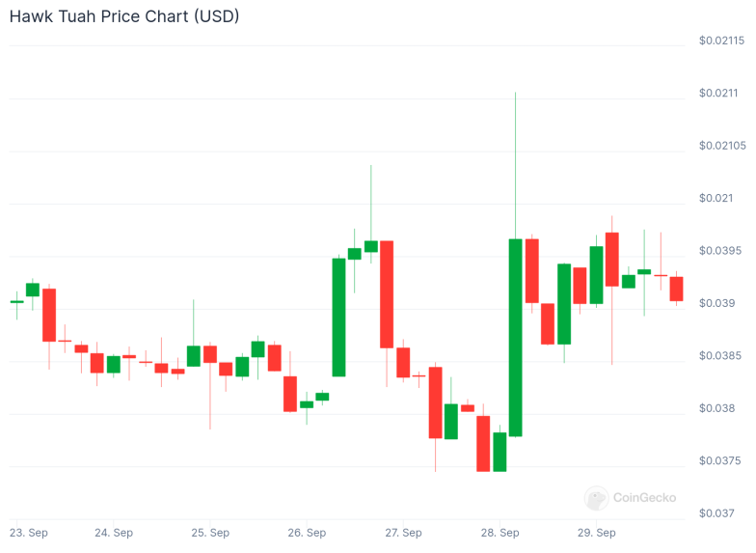Click the Hawk Tuah Price Chart title
Image resolution: width=756 pixels, height=553 pixels.
124,16
